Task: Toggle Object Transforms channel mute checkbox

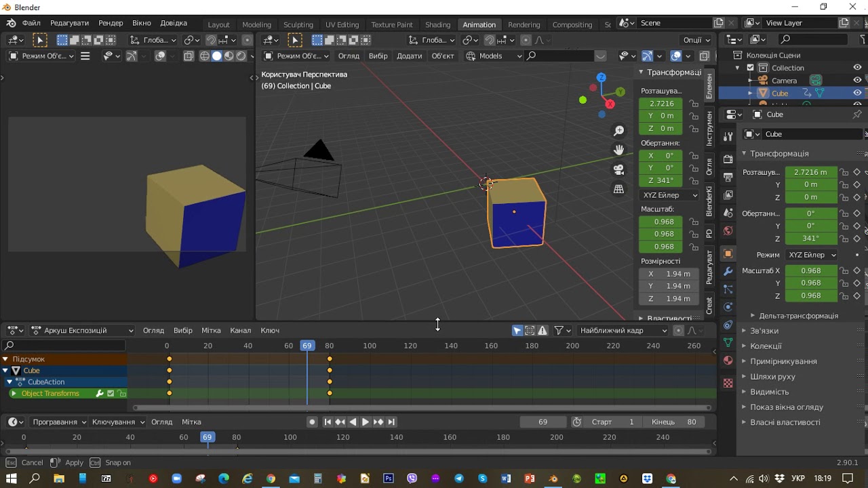Action: (111, 394)
